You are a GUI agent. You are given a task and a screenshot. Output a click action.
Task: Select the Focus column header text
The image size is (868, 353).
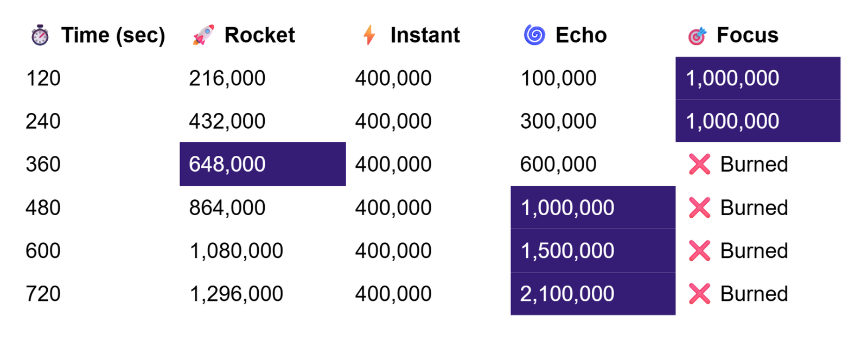tap(747, 35)
